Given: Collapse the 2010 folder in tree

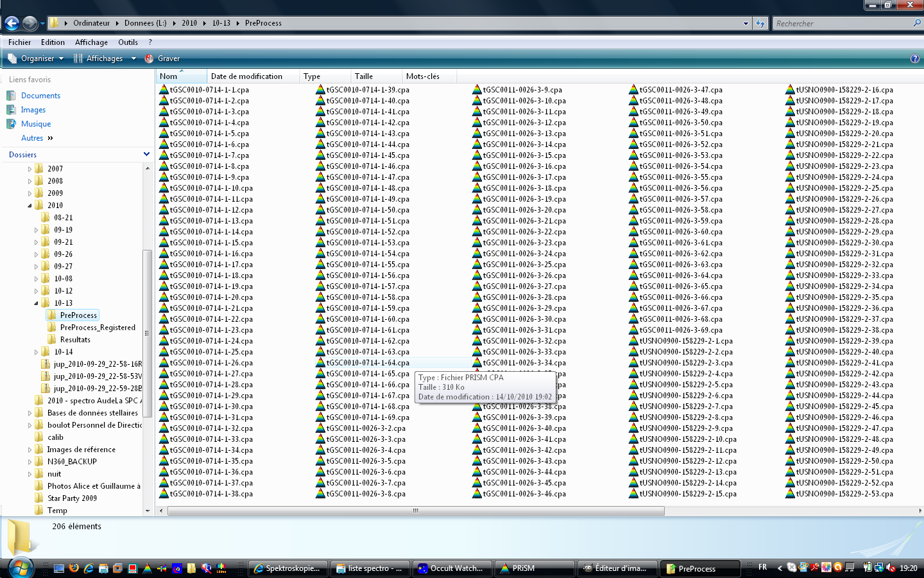Looking at the screenshot, I should (x=30, y=206).
